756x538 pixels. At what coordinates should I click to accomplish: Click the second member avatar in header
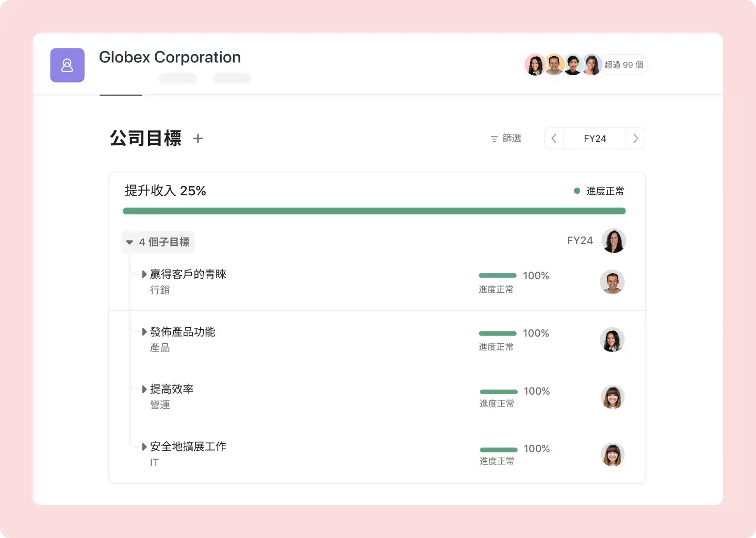(554, 65)
